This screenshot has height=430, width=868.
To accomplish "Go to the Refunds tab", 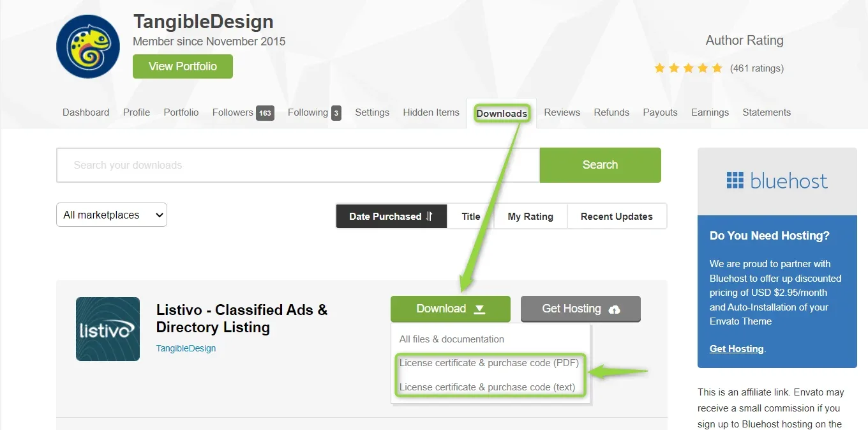I will point(611,112).
